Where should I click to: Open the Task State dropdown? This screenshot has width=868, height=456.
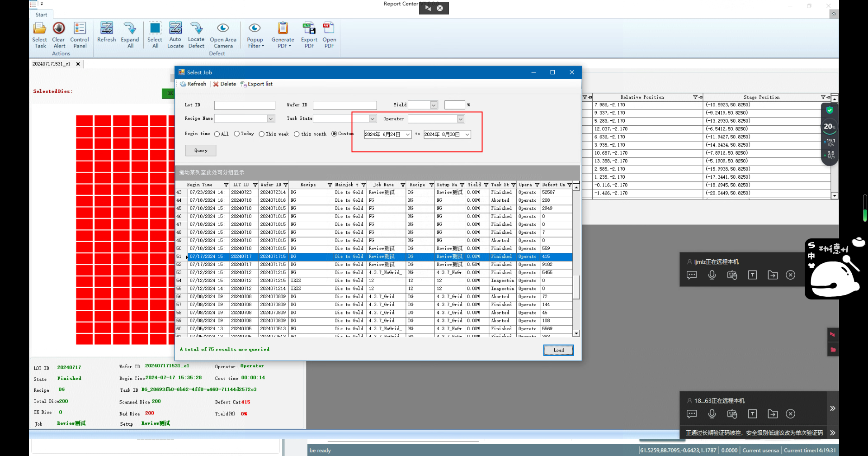coord(372,119)
